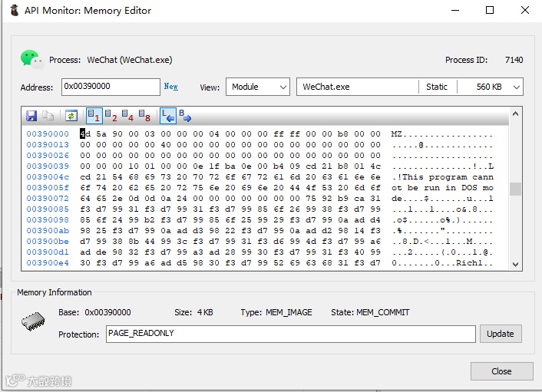Viewport: 542px width, 392px height.
Task: Click 'ot be run in DOS mo' text
Action: (x=442, y=188)
